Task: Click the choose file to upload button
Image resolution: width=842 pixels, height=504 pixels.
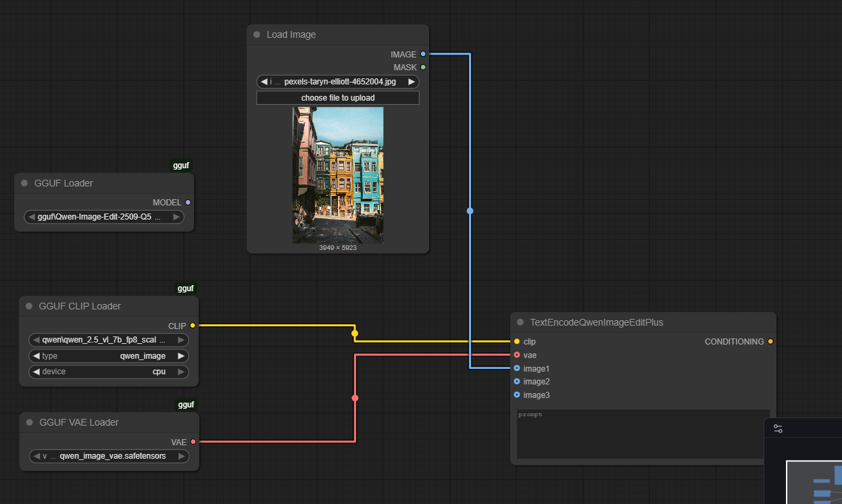Action: point(338,98)
